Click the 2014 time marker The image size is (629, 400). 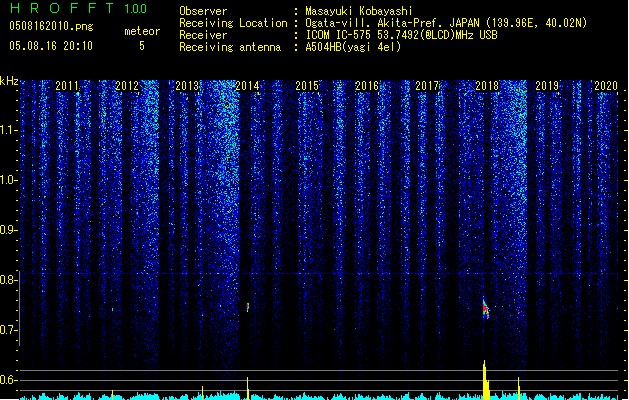[247, 86]
